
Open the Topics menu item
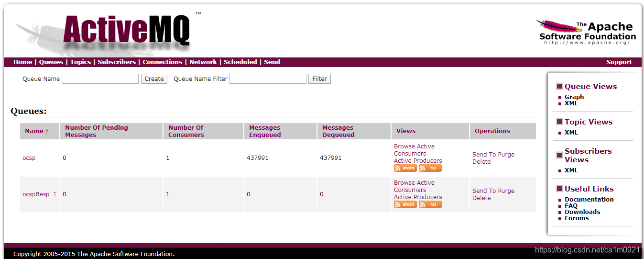(80, 62)
